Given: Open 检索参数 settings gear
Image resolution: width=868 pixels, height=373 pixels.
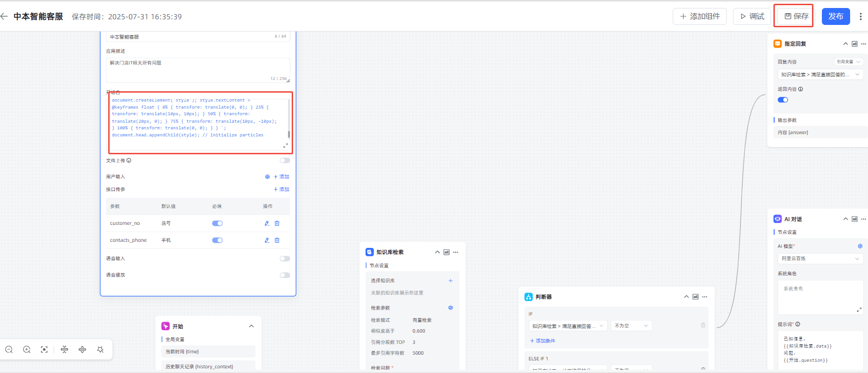Looking at the screenshot, I should (x=450, y=308).
